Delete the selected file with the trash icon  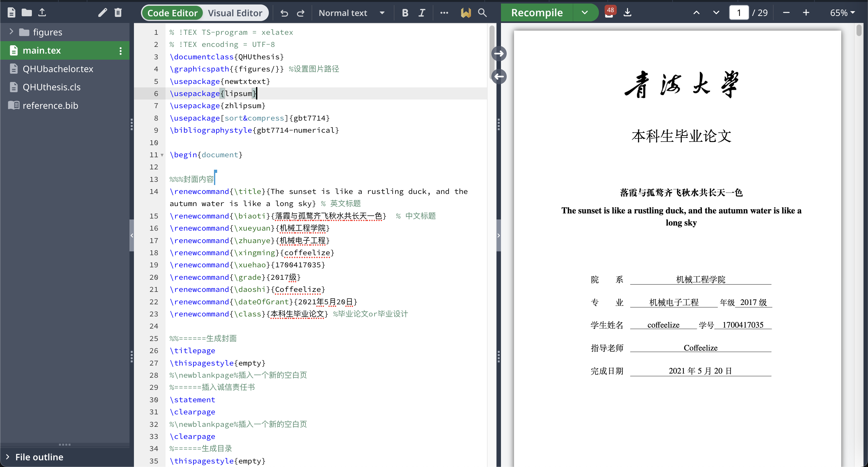[x=118, y=12]
